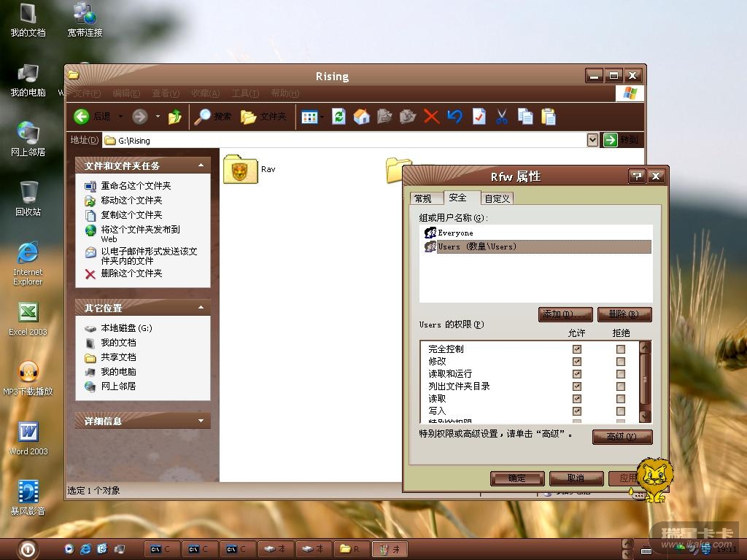The height and width of the screenshot is (560, 747).
Task: Check Deny for Write (写入)
Action: coord(620,411)
